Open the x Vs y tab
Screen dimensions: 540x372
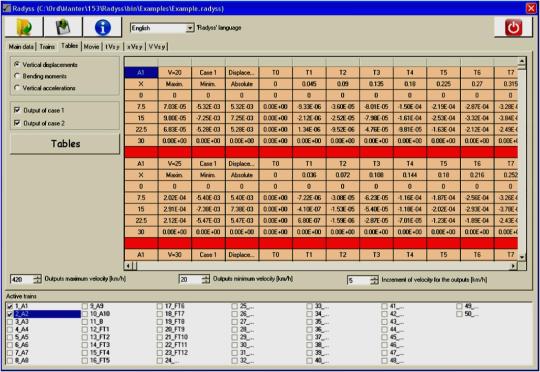(x=135, y=46)
